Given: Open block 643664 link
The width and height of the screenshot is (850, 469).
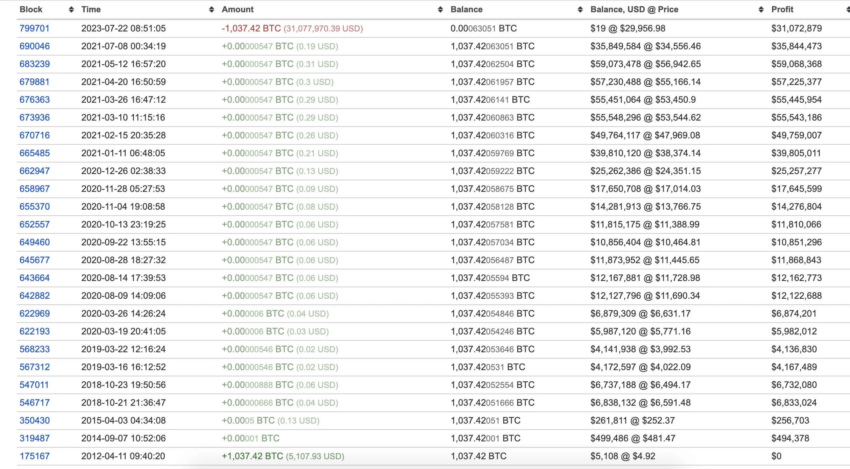Looking at the screenshot, I should pos(34,278).
